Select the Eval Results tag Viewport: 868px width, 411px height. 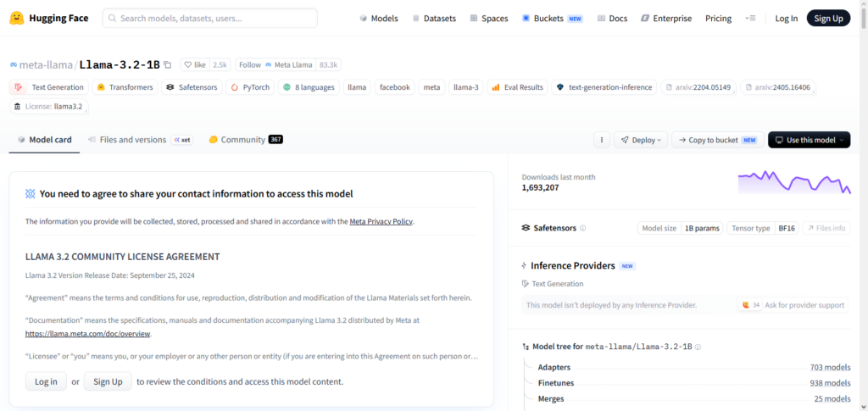click(x=518, y=87)
